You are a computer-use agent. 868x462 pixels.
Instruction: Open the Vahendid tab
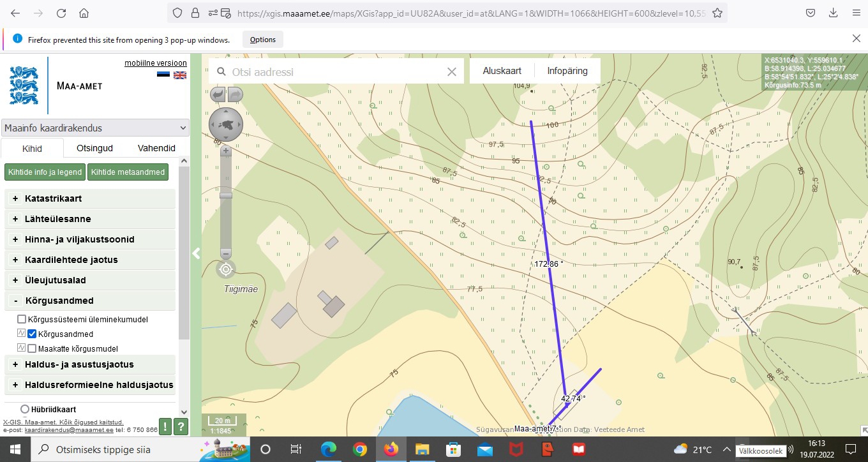156,148
